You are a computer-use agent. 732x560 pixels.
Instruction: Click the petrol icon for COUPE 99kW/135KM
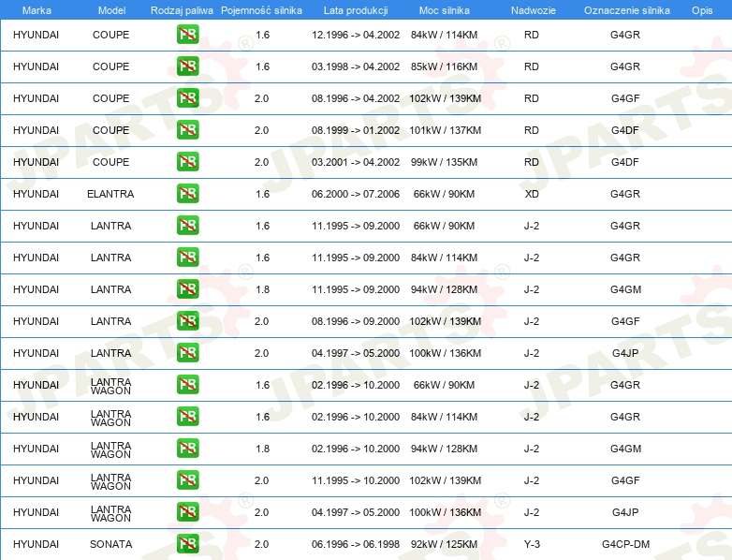187,162
